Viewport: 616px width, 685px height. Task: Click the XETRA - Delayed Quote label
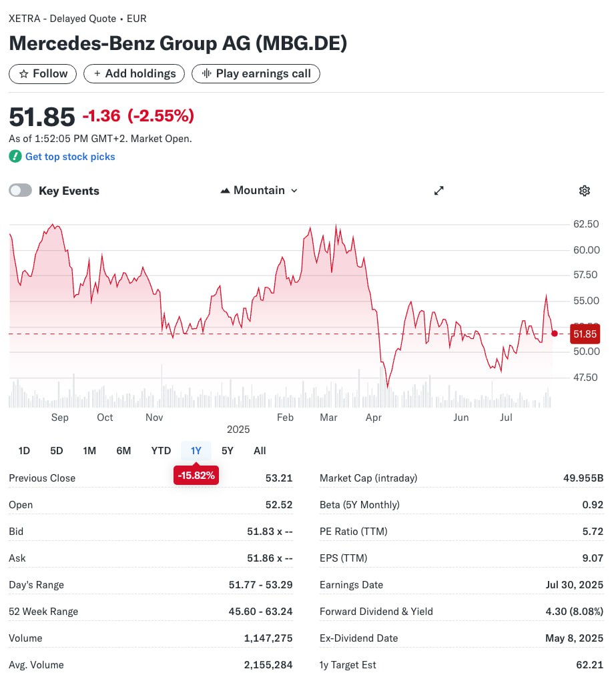click(63, 19)
